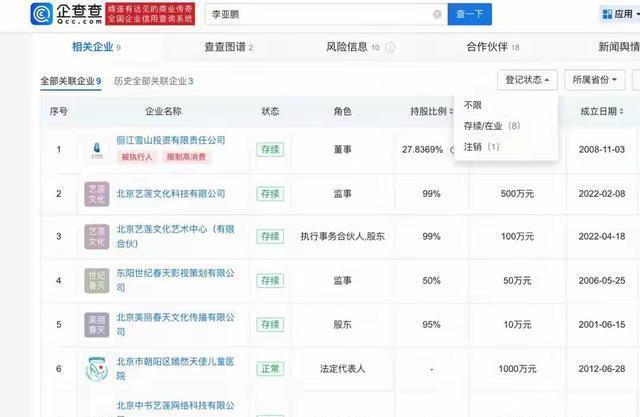Click the search input containing 李亚鹏
Image resolution: width=640 pixels, height=417 pixels.
[320, 16]
